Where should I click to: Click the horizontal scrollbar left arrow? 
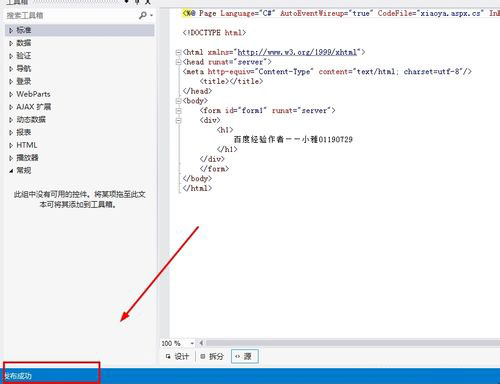[201, 343]
